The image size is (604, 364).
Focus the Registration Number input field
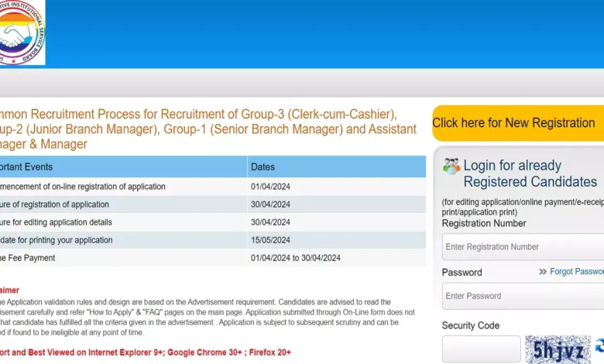523,247
